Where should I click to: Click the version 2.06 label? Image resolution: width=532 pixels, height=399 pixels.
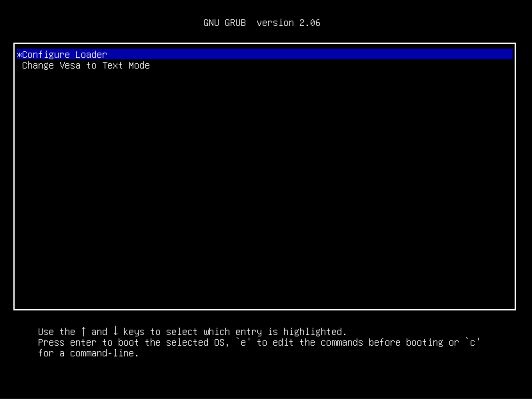[289, 23]
